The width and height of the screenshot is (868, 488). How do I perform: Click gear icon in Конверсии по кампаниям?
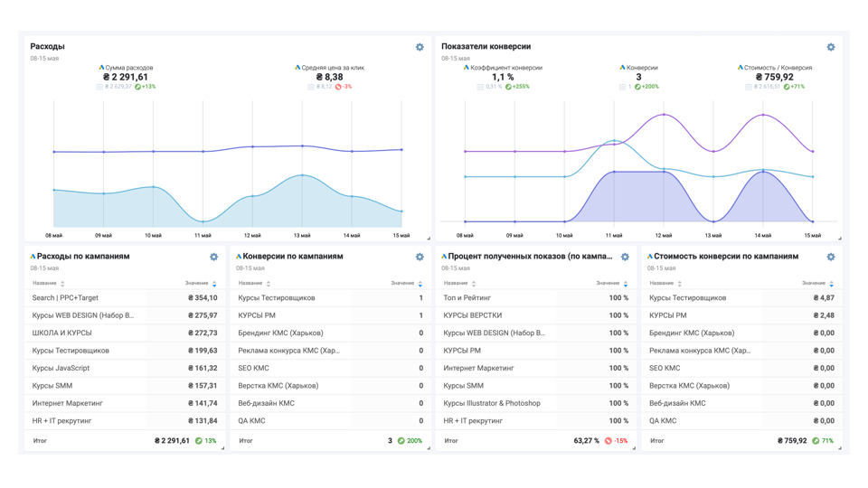[420, 257]
